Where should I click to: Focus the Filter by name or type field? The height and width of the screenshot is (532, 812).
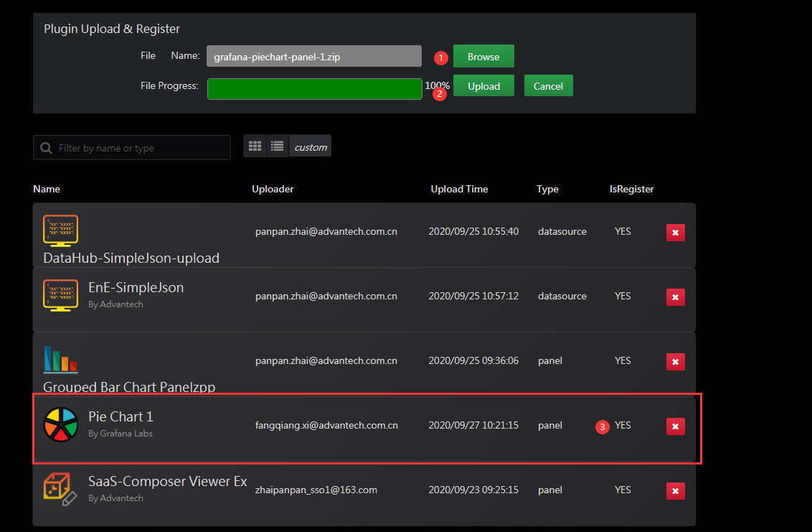click(140, 148)
